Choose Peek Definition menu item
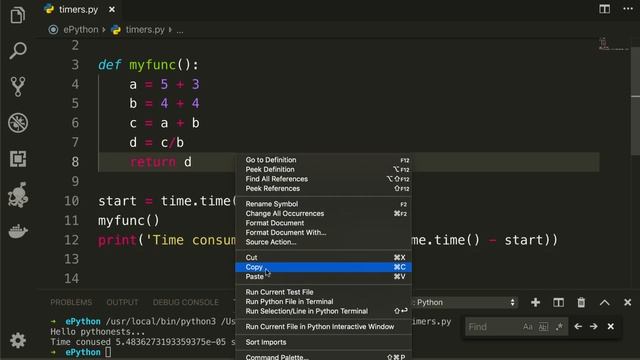The width and height of the screenshot is (640, 360). (323, 169)
